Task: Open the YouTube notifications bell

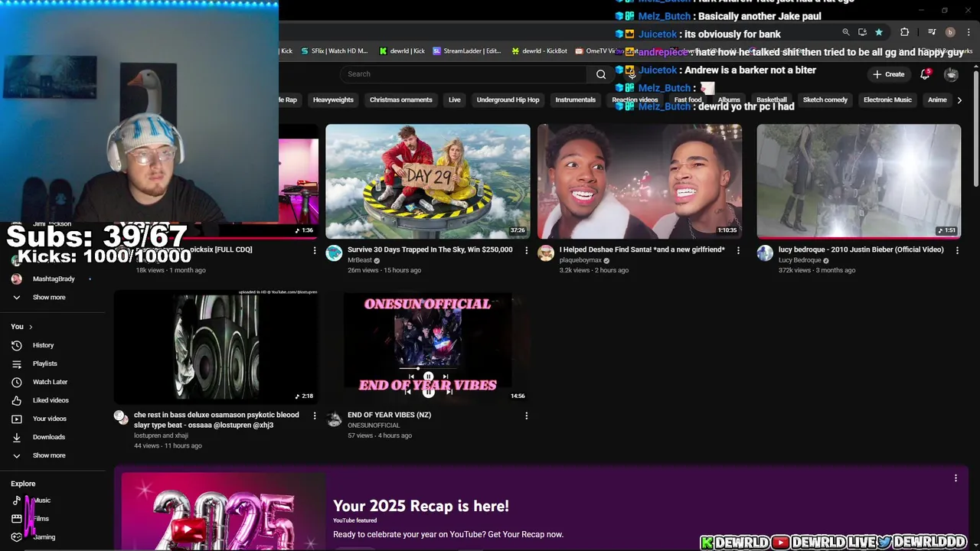Action: (925, 74)
